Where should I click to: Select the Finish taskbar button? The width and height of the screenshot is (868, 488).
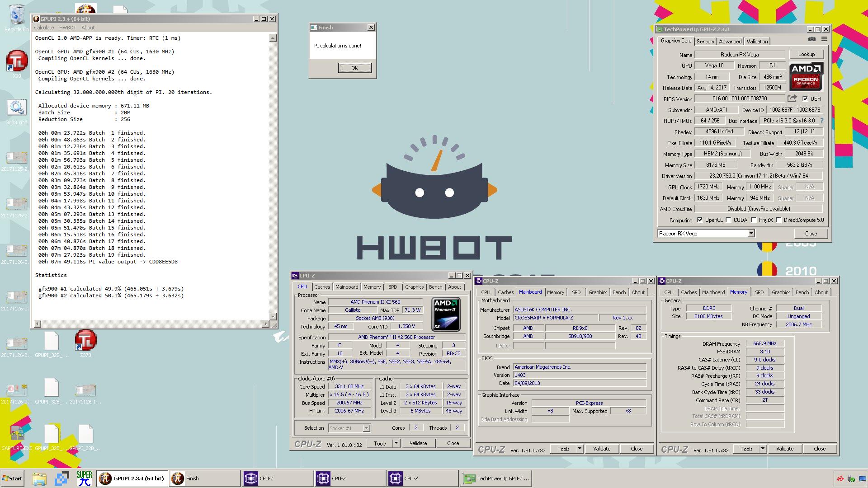click(204, 479)
